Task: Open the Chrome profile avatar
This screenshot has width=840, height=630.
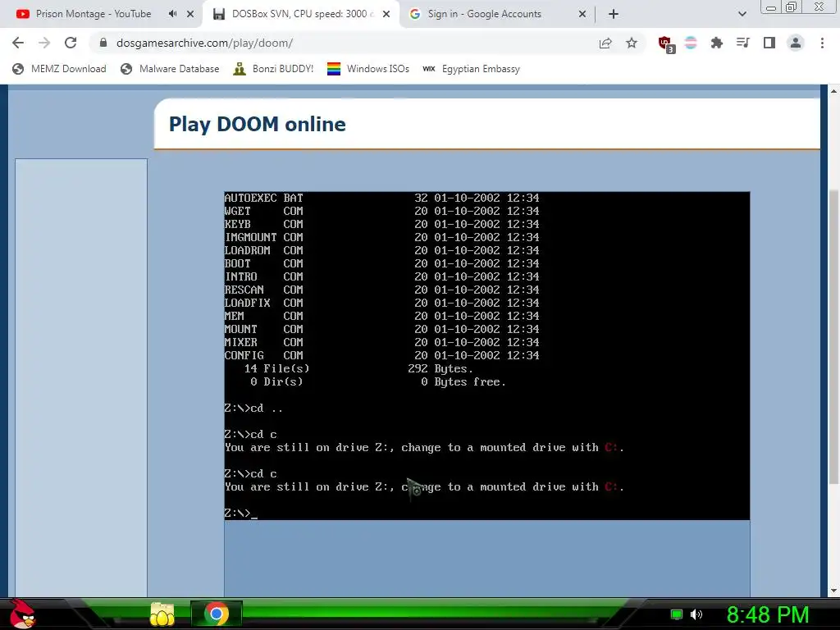Action: pos(796,43)
